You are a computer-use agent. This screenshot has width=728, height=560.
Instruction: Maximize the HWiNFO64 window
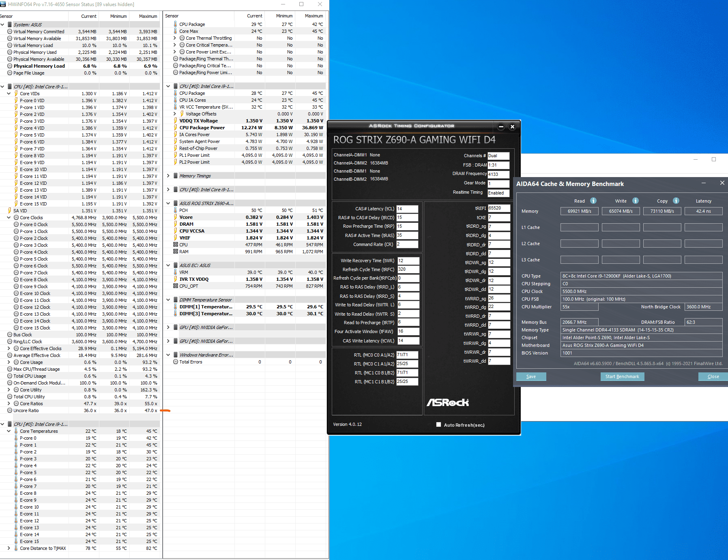point(301,4)
